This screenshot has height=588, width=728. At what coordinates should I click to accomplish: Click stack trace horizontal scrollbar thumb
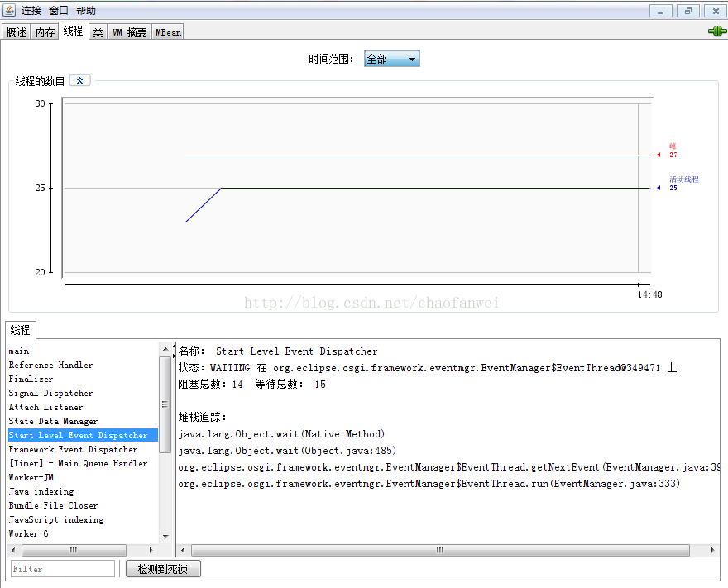440,550
